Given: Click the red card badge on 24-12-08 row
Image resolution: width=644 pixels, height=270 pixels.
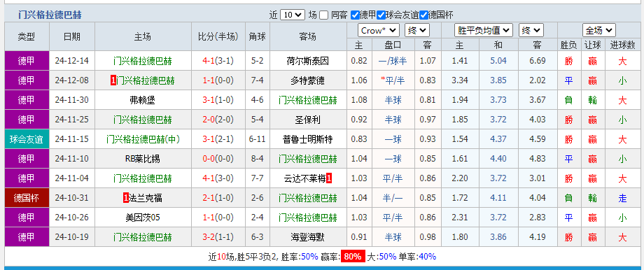Looking at the screenshot, I should 113,81.
